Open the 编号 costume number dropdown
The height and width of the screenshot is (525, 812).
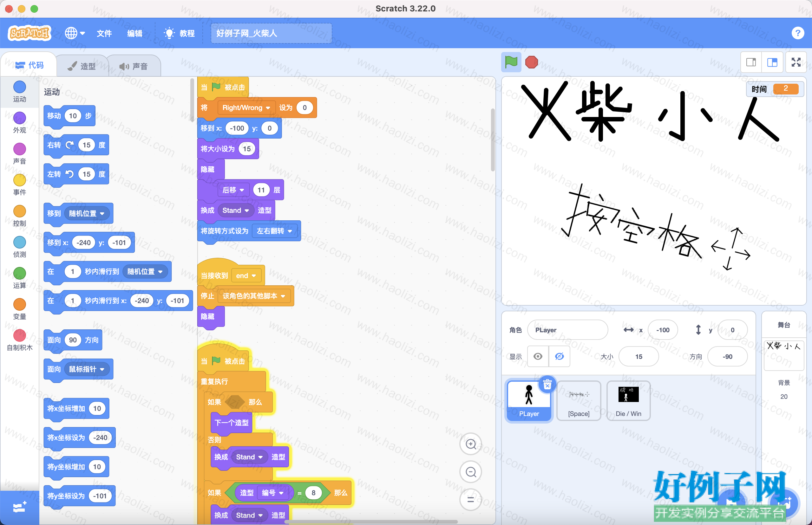click(272, 493)
